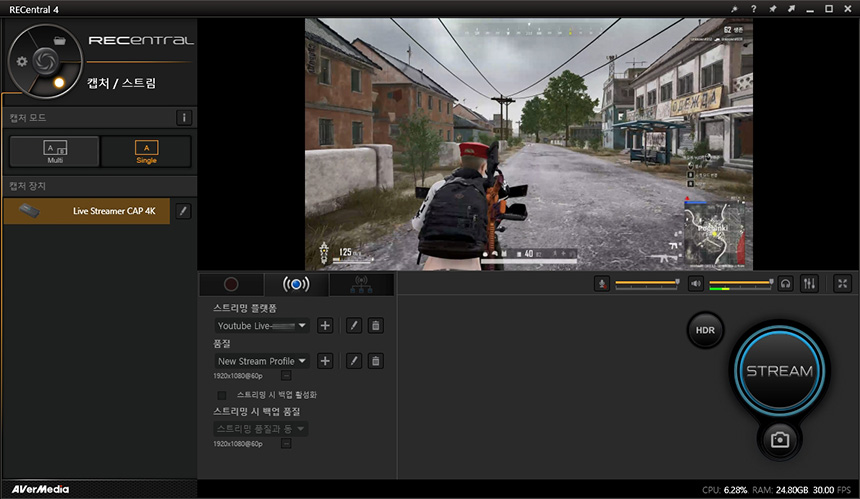Click the arrow pop-out icon in title bar
Viewport: 860px width, 499px height.
(791, 9)
